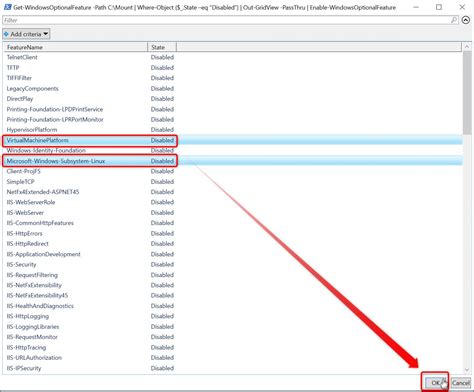Click the Cancel button

click(x=461, y=383)
